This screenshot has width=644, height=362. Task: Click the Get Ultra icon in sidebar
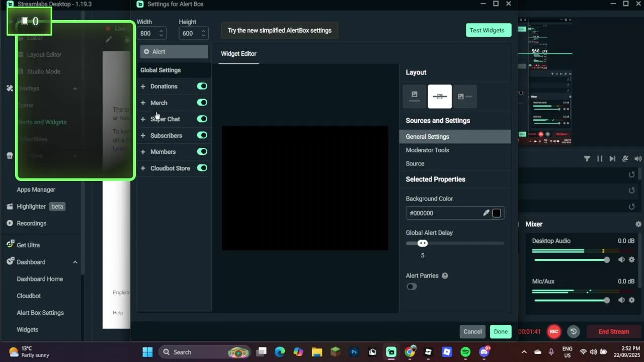pyautogui.click(x=10, y=245)
